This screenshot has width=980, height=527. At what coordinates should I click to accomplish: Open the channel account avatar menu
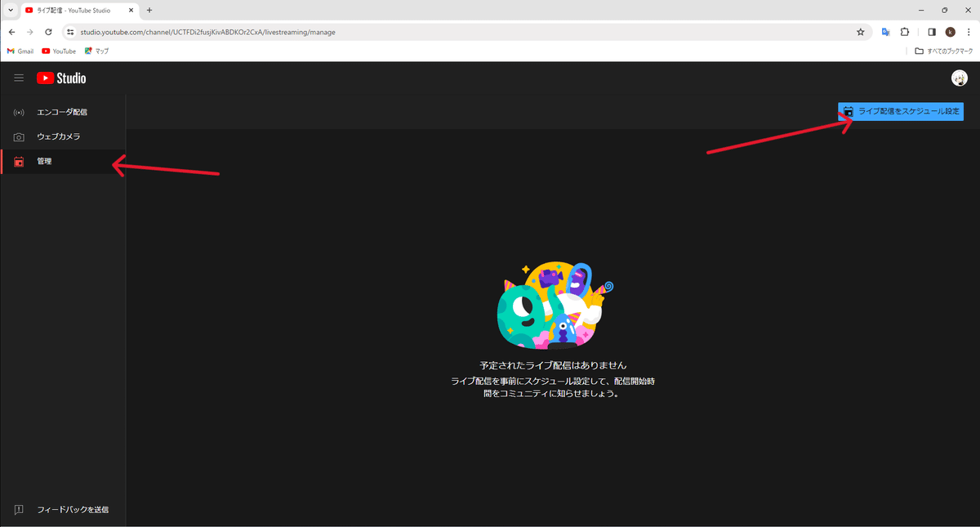(960, 78)
